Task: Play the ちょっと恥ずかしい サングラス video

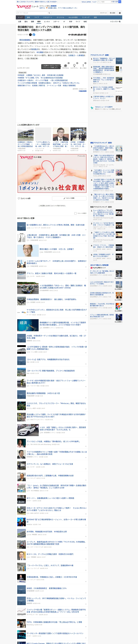Action: tap(119, 213)
